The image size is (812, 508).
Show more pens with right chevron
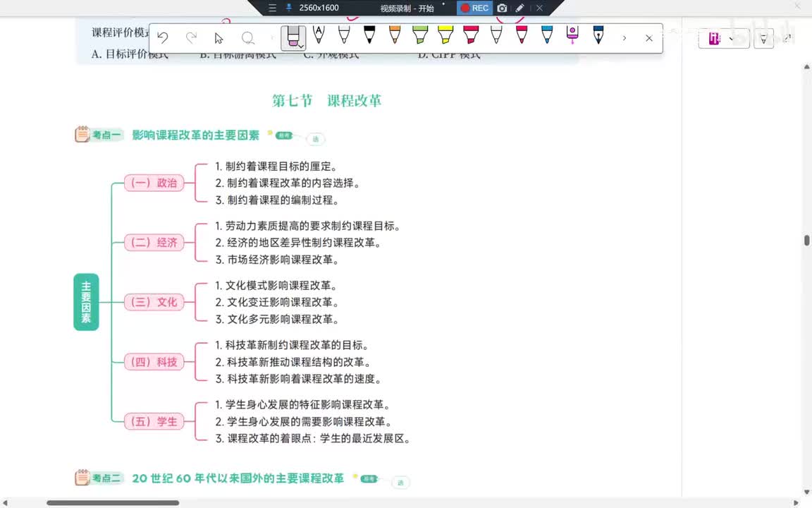[x=625, y=38]
